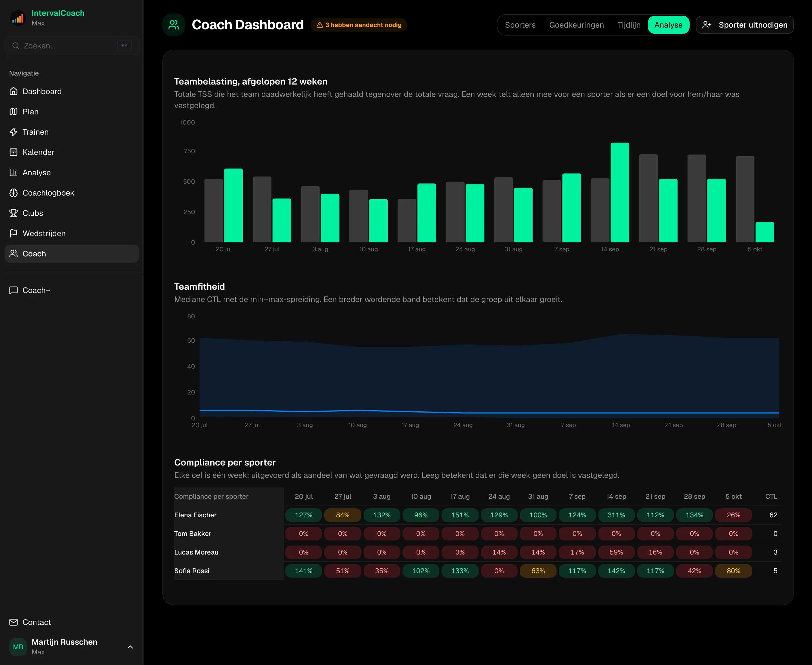Click the tall green 14 sep bar
Image resolution: width=812 pixels, height=665 pixels.
point(620,192)
